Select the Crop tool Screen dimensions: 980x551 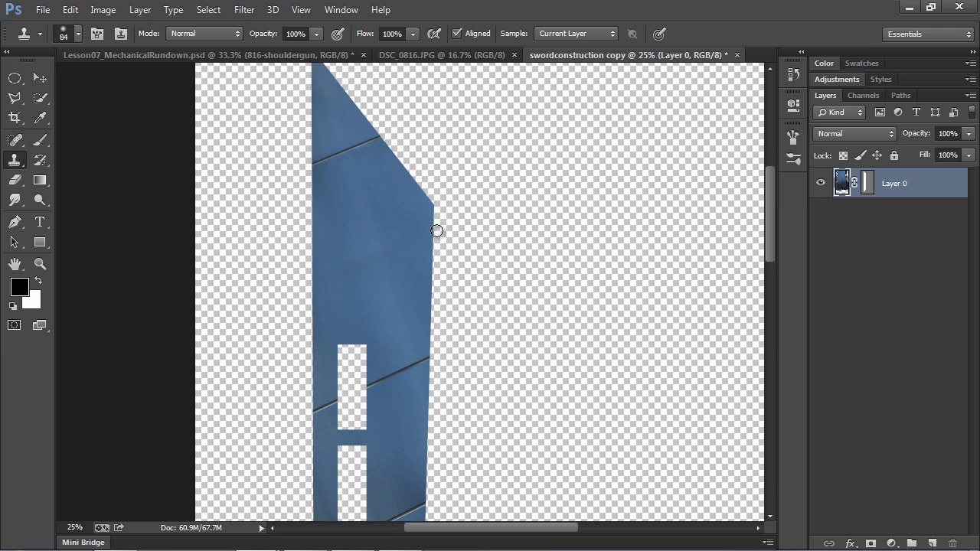(x=15, y=118)
